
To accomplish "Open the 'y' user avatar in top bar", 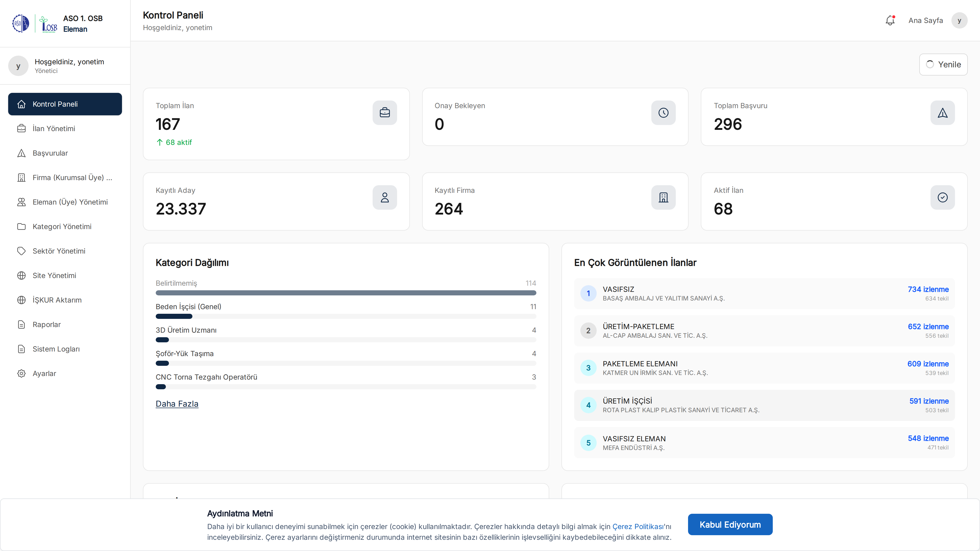I will [x=959, y=20].
